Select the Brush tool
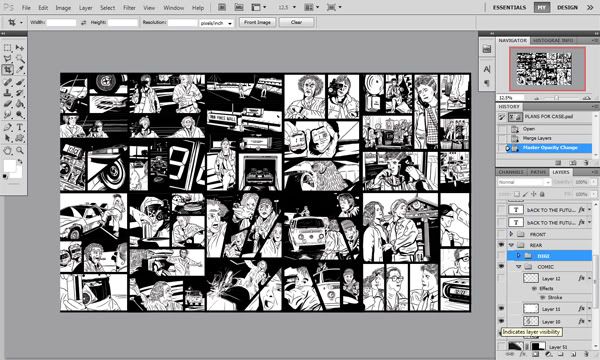 (20, 82)
